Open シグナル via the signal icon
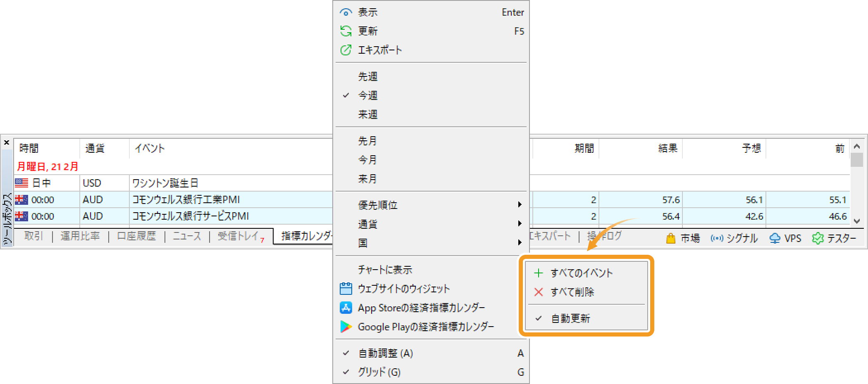The width and height of the screenshot is (868, 384). (717, 238)
